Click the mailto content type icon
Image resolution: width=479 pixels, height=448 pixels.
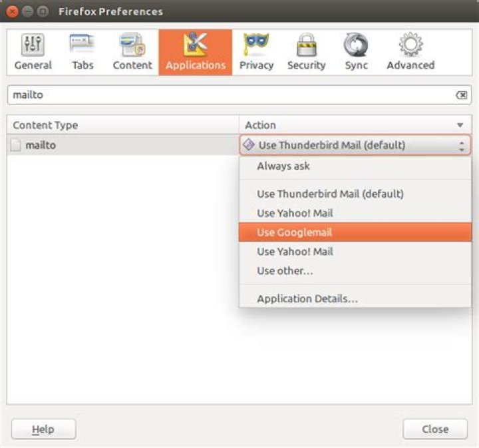(15, 145)
